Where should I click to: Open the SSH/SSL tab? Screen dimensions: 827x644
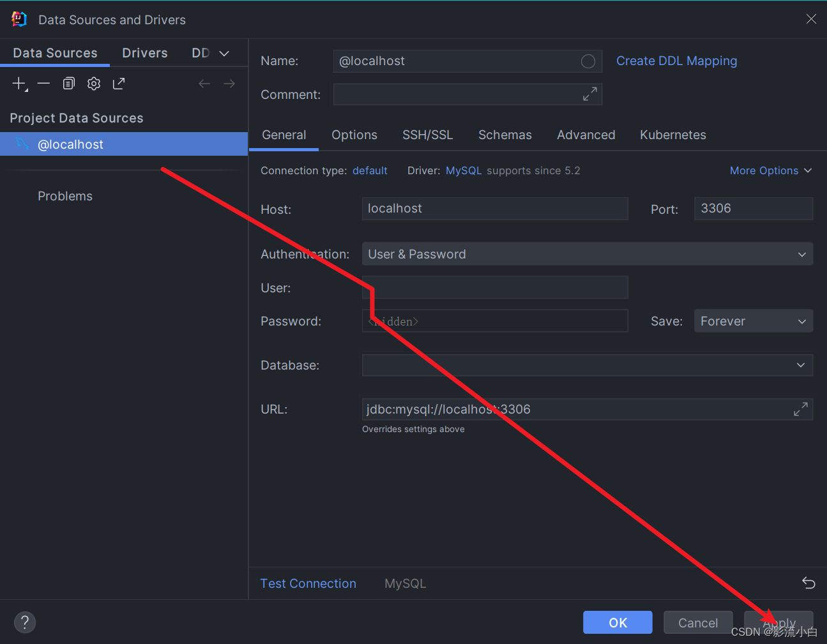tap(427, 135)
